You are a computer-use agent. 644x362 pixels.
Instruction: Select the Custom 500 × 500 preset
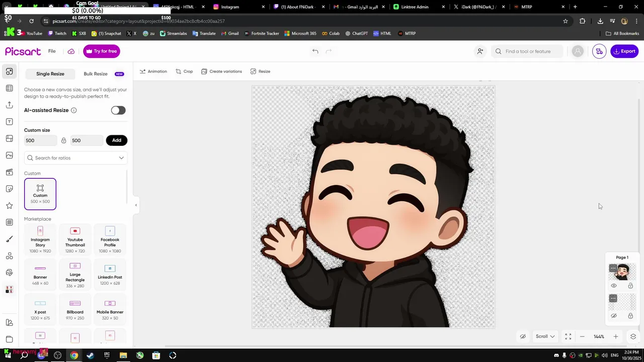tap(40, 194)
